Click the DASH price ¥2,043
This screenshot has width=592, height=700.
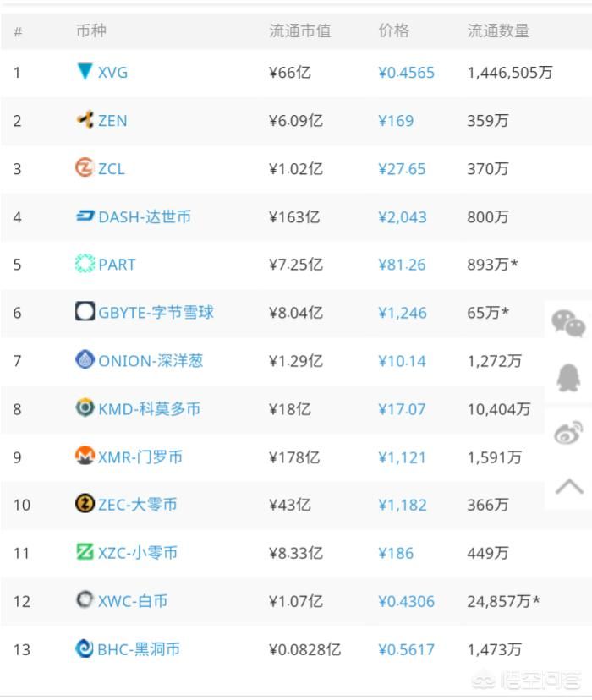pos(403,217)
